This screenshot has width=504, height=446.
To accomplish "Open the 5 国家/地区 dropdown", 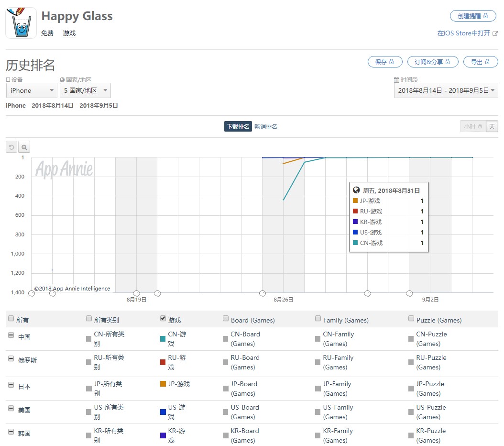I will click(x=85, y=90).
